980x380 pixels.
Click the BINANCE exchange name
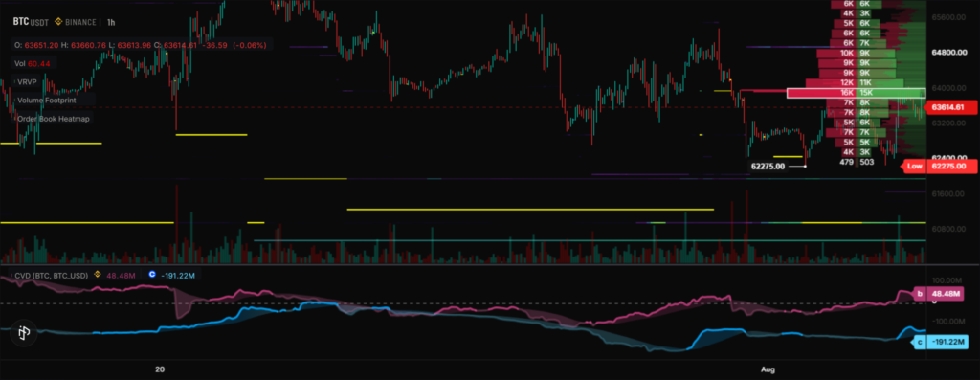click(81, 22)
